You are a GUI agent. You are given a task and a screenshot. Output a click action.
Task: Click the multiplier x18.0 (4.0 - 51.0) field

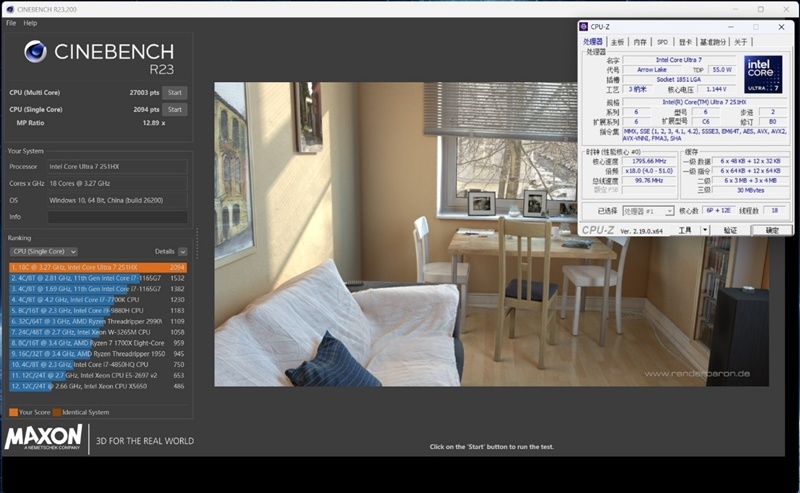pyautogui.click(x=649, y=171)
